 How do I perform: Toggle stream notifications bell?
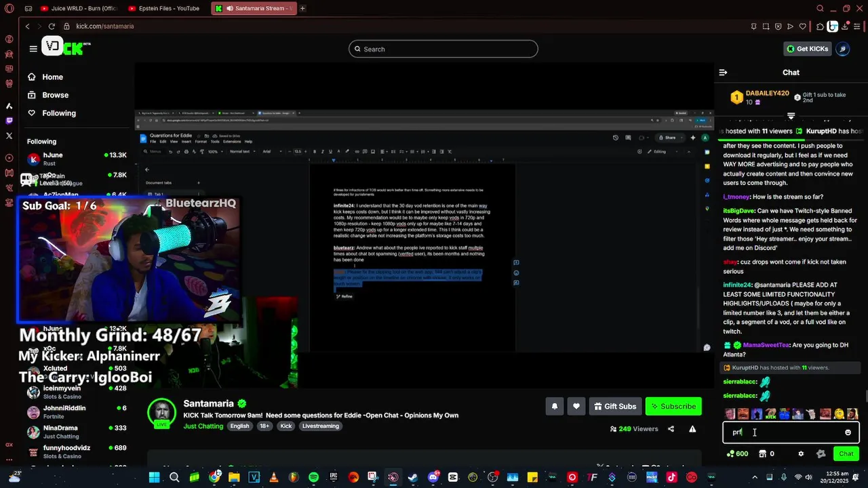554,406
